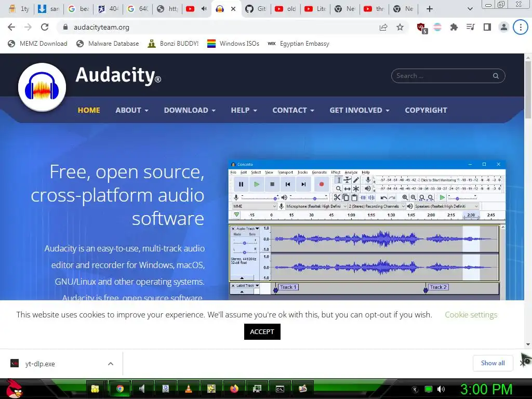This screenshot has width=532, height=399.
Task: Open Cookie settings link
Action: tap(471, 314)
